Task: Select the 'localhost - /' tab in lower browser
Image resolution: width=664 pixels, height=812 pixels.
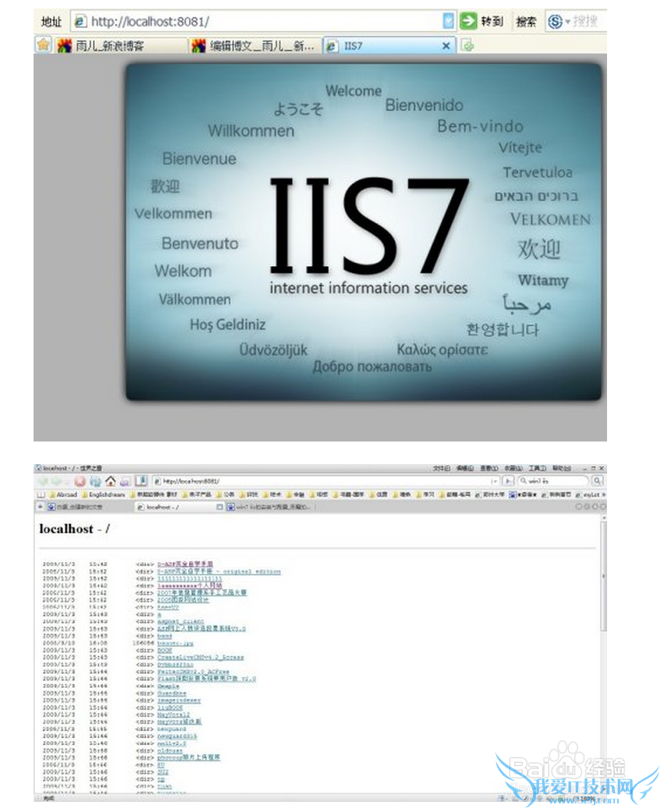Action: [x=179, y=507]
